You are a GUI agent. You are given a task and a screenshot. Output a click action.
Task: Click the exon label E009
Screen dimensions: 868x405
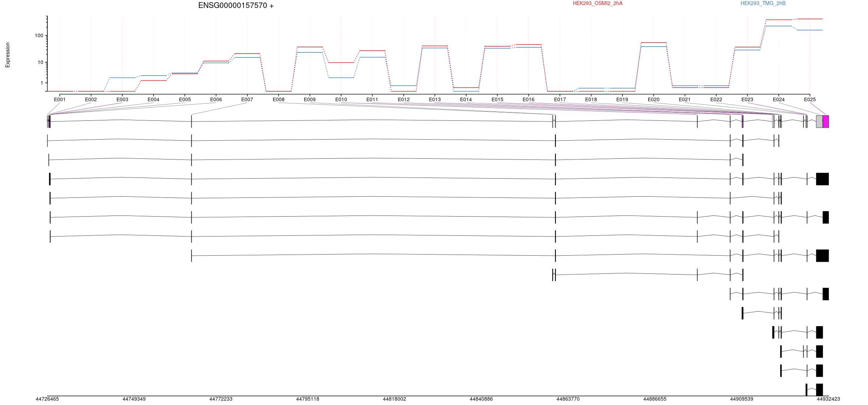[310, 99]
